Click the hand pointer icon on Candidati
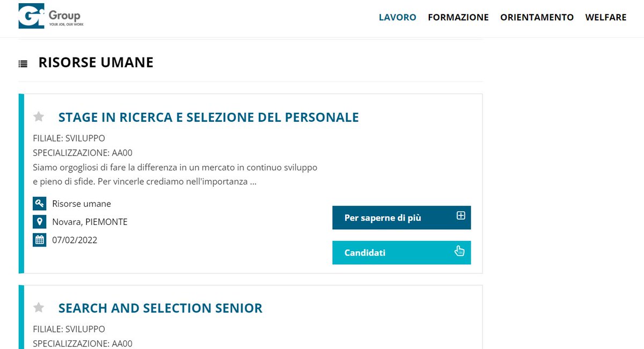Image resolution: width=644 pixels, height=349 pixels. 459,251
